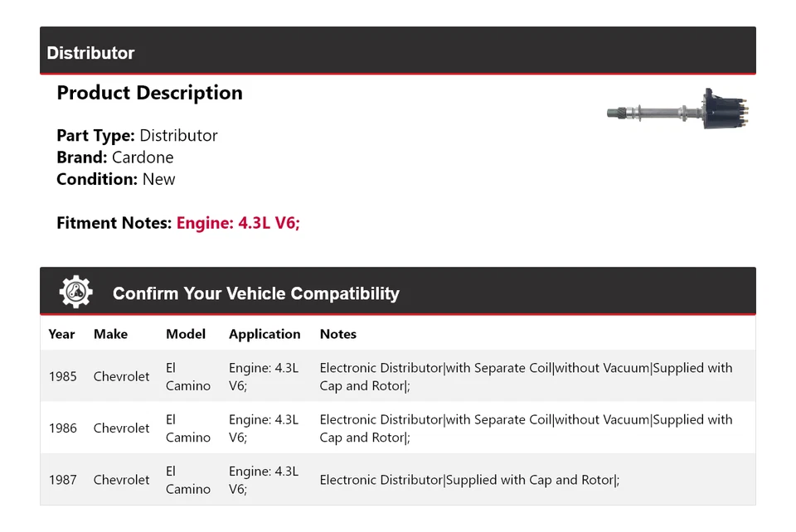Click Confirm Your Vehicle Compatibility heading

(255, 293)
